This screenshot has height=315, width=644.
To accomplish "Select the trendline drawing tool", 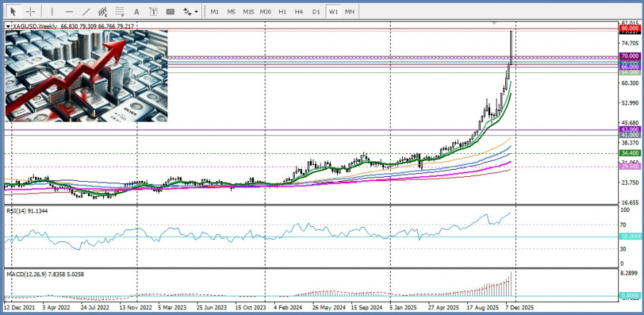I will [x=87, y=11].
